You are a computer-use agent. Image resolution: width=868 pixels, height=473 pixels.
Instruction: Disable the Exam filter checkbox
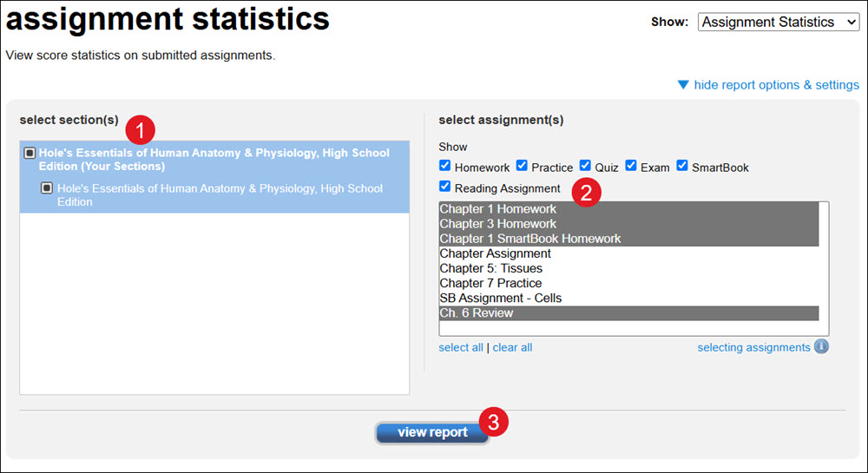pos(630,166)
